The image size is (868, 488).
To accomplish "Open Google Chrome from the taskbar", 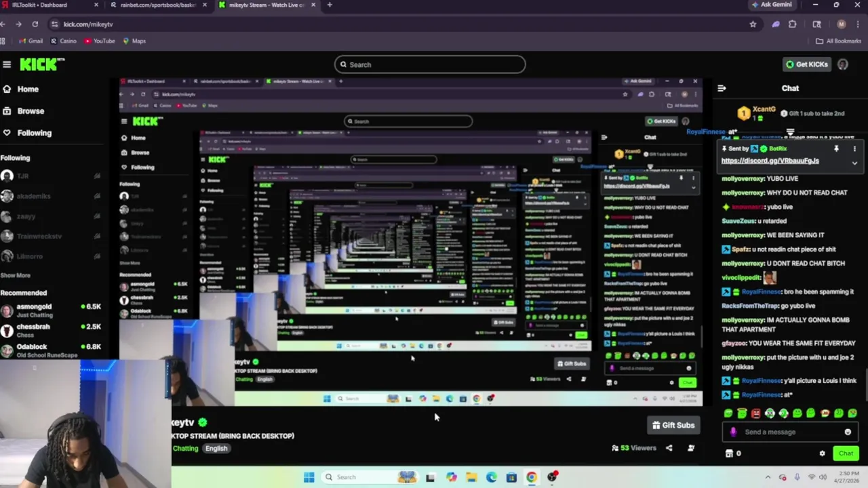I will [x=532, y=477].
